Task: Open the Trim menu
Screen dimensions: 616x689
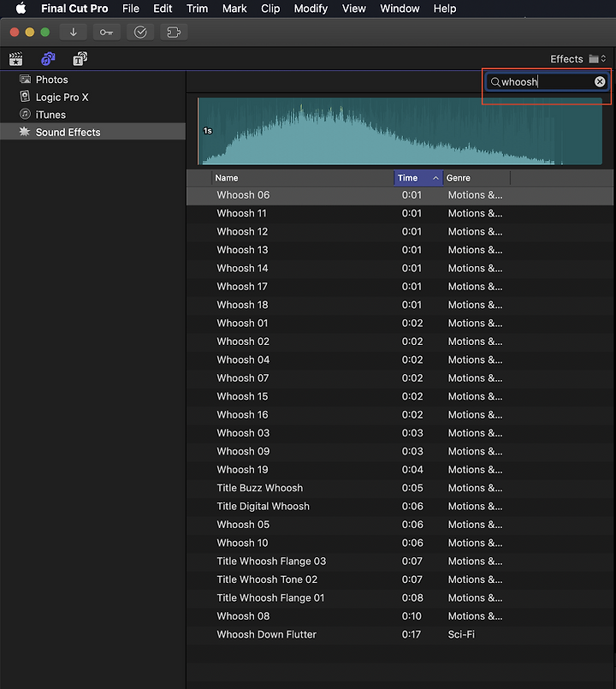Action: [198, 9]
